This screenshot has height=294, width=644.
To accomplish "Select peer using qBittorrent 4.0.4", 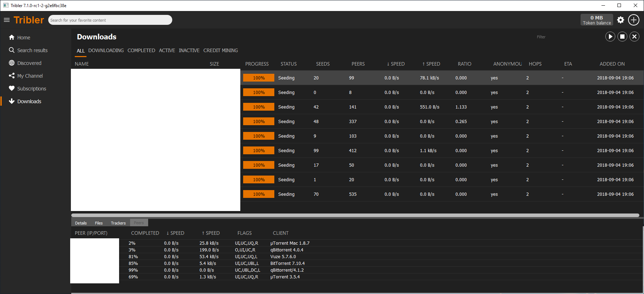I will click(x=357, y=250).
